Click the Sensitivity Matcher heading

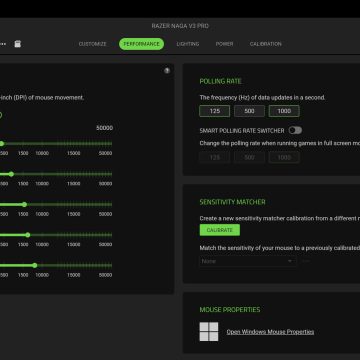tap(232, 202)
